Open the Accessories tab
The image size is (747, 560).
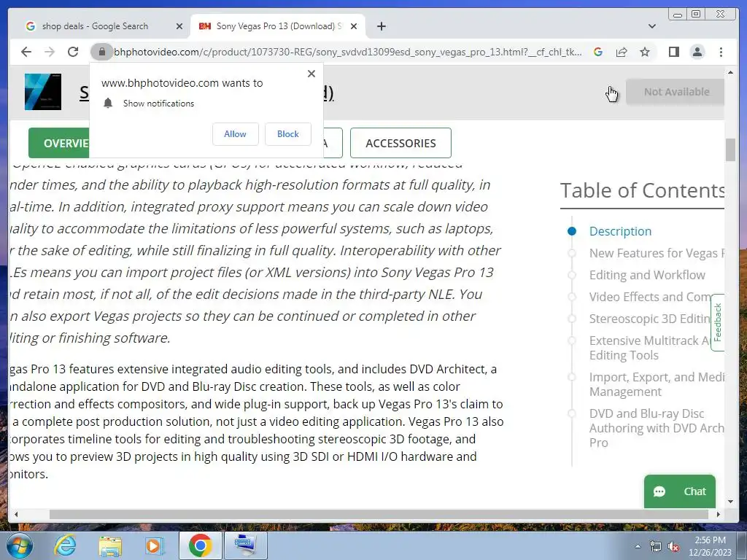point(400,143)
